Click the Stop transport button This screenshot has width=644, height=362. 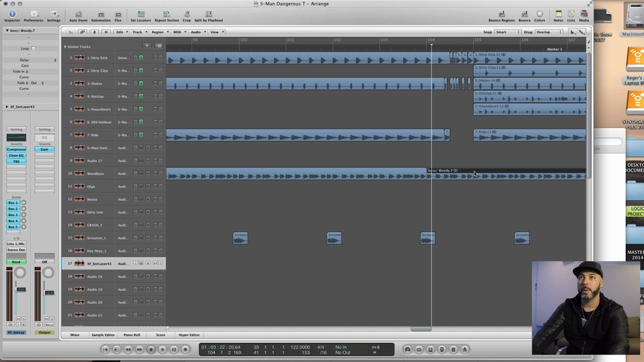[x=151, y=349]
